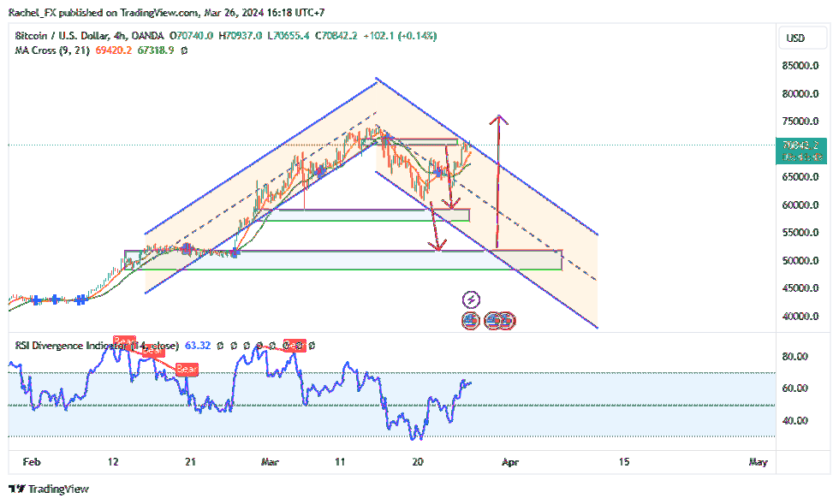Click 80000.0 on the price axis
This screenshot has height=504, width=839.
[x=800, y=93]
